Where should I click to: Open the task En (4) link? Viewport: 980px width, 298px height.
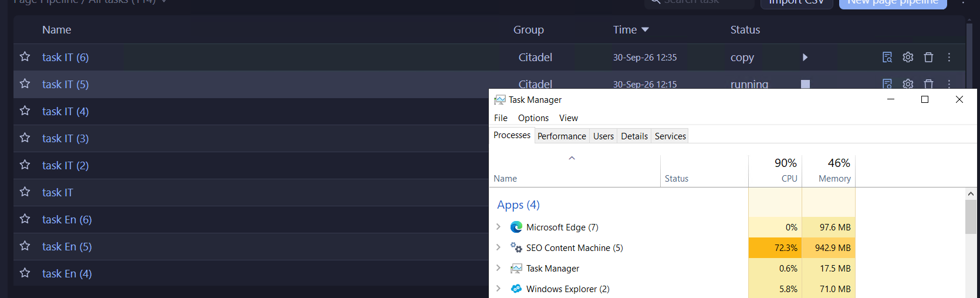pyautogui.click(x=67, y=274)
